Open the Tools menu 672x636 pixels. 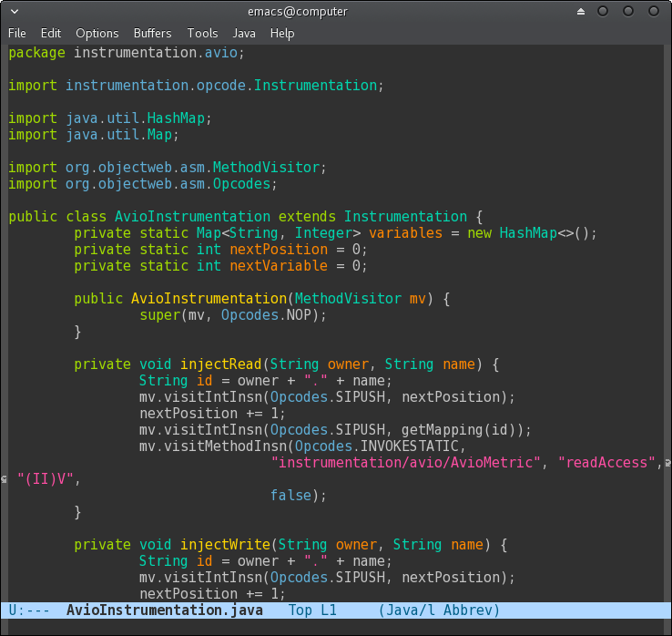point(202,33)
